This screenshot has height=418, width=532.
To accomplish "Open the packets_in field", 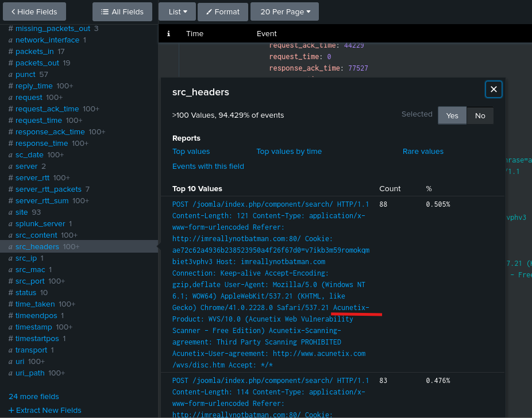I will point(34,52).
